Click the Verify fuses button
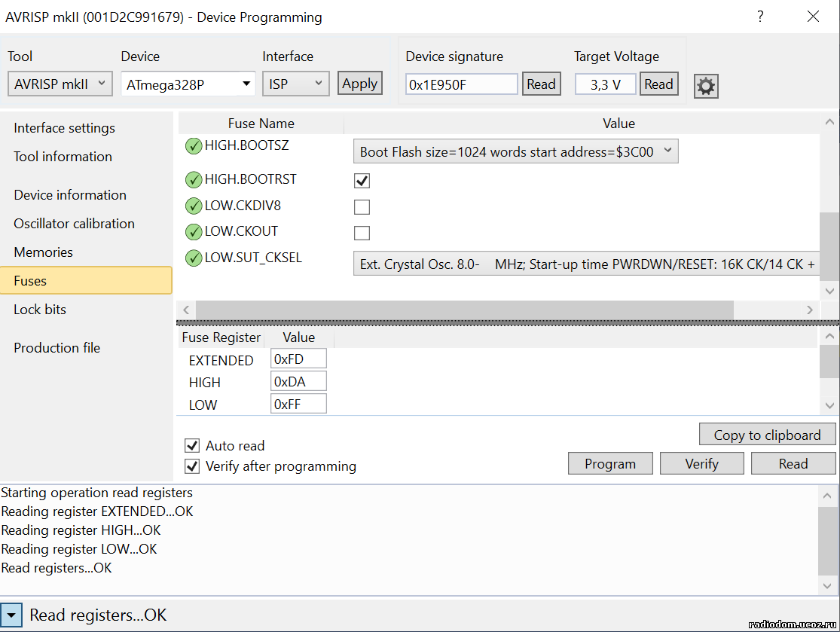Viewport: 840px width, 632px height. click(702, 464)
